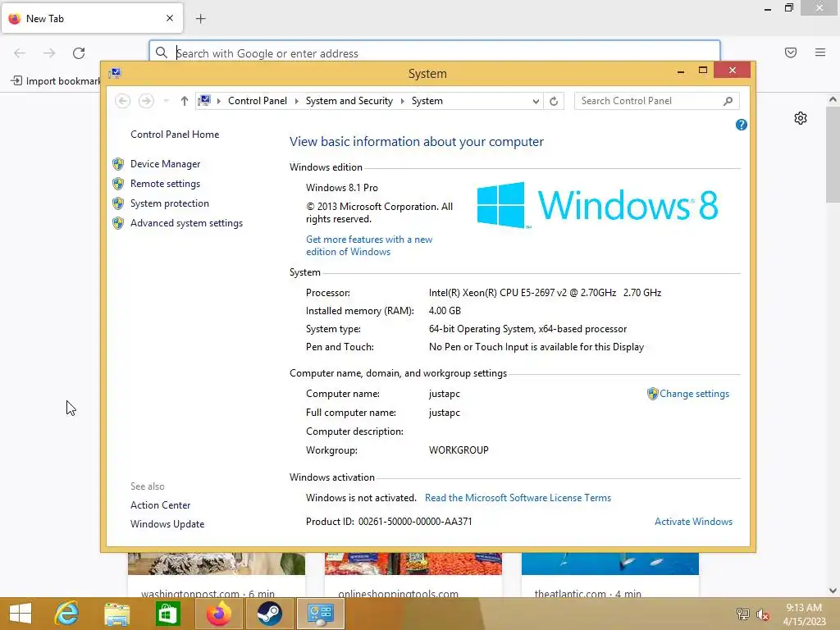The height and width of the screenshot is (630, 840).
Task: Open Windows Update under See also
Action: [167, 524]
